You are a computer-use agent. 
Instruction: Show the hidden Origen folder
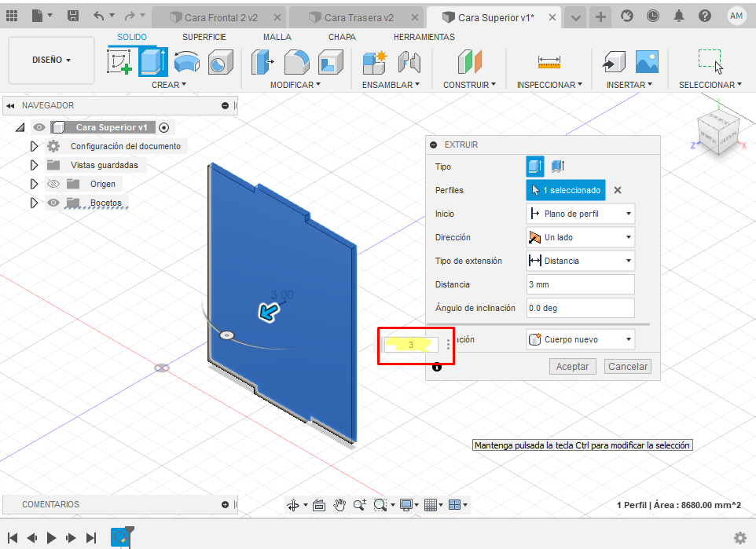(53, 184)
